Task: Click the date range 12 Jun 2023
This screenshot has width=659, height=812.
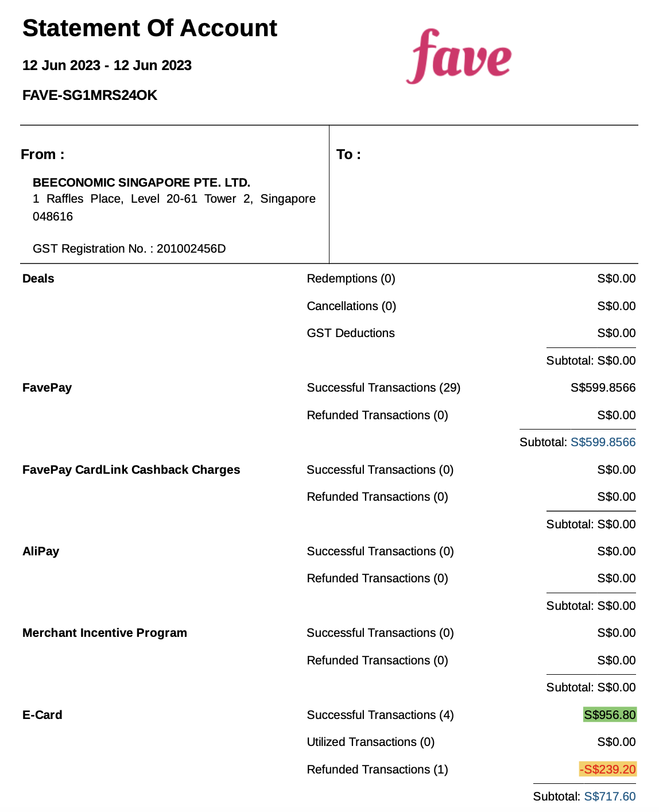Action: (x=107, y=65)
